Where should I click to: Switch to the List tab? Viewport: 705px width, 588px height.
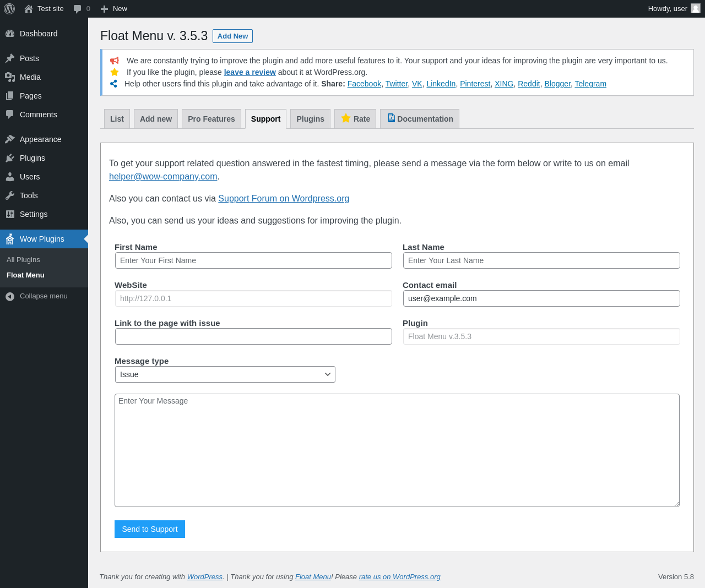117,119
